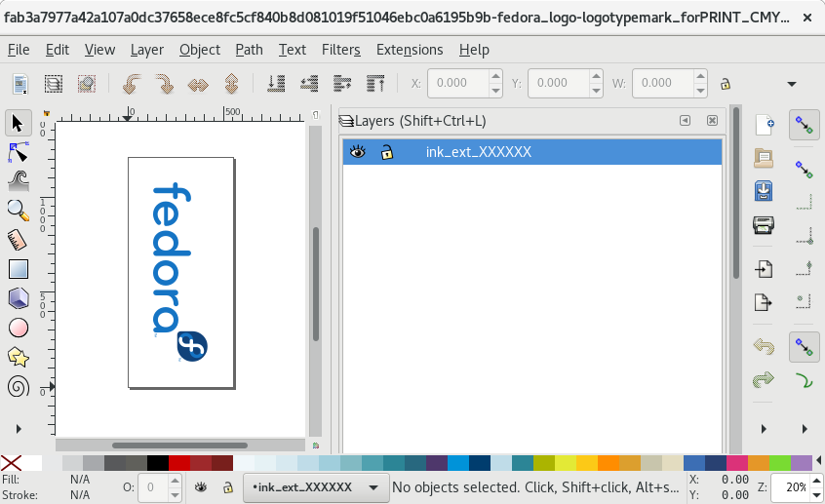Open the Edit menu
This screenshot has width=825, height=504.
(x=58, y=50)
